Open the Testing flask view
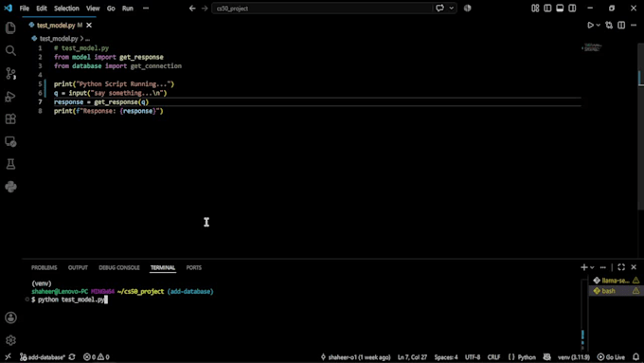Screen dimensions: 644x363 tap(10, 164)
